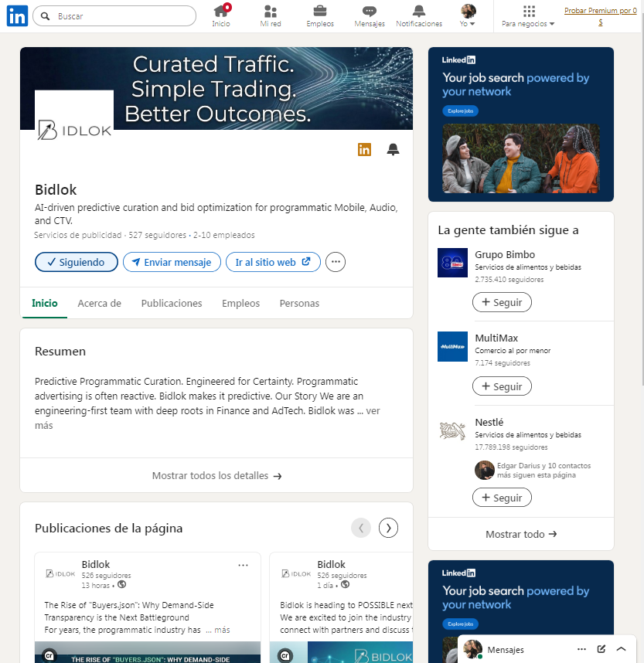Follow Grupo Bimbo with Seguir
The height and width of the screenshot is (663, 644).
[502, 302]
